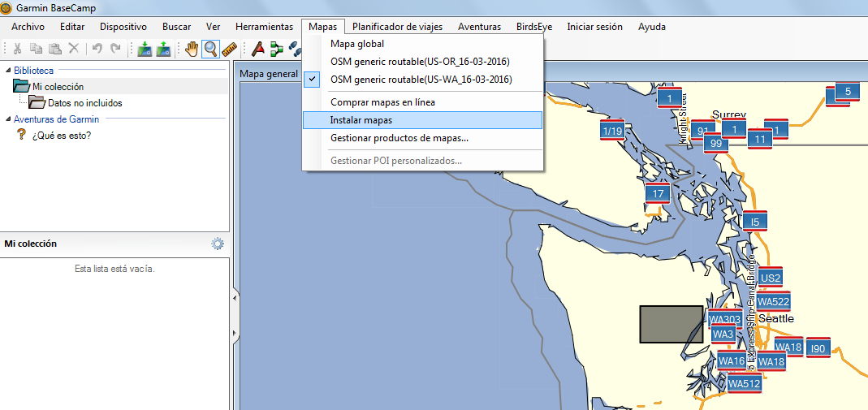Click the Paste clipboard toolbar icon

click(x=54, y=49)
